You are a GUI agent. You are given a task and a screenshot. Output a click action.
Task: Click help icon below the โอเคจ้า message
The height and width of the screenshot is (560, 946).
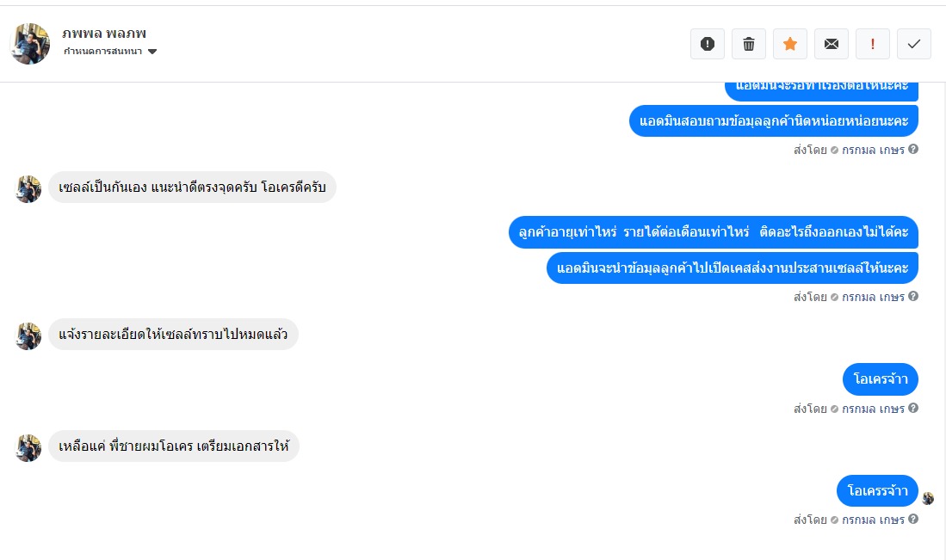913,409
